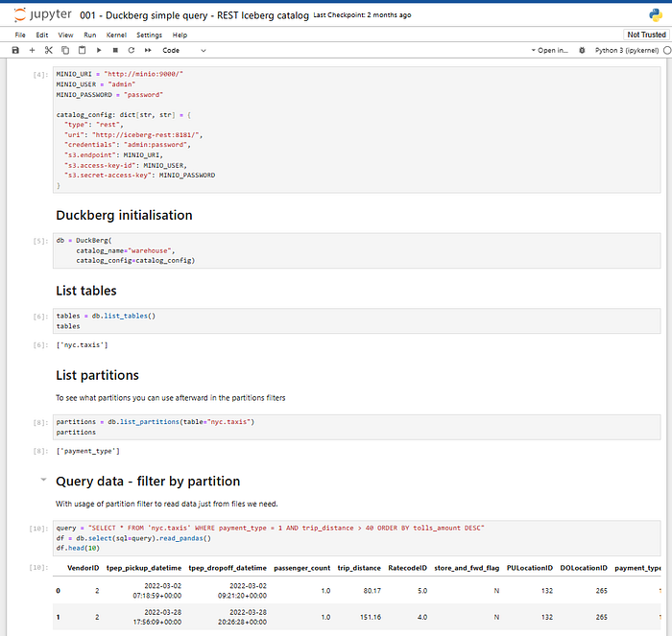Screen dimensions: 672x636
Task: Restart the kernel with circular arrow icon
Action: [x=132, y=50]
